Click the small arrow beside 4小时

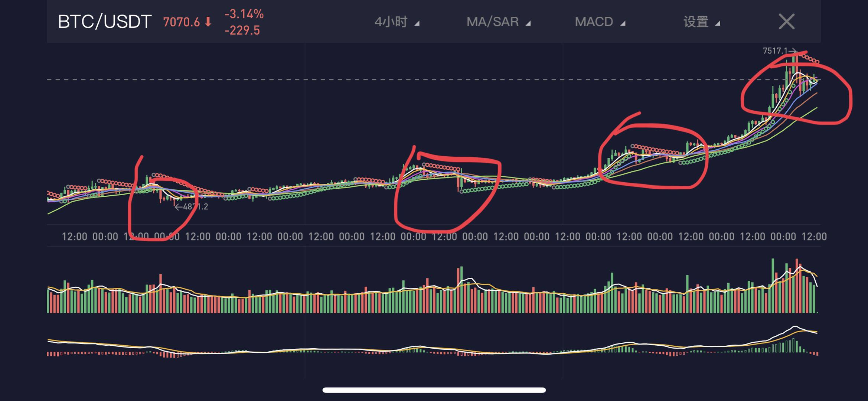coord(417,23)
